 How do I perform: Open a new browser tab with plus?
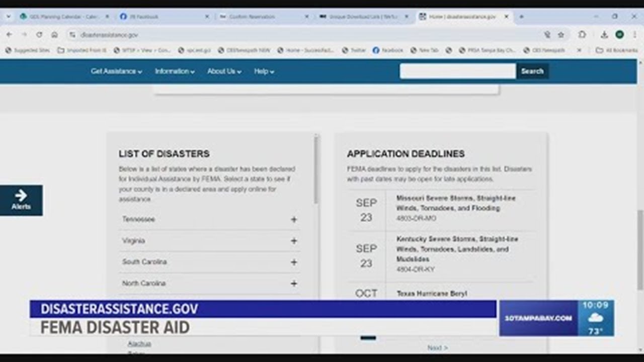521,17
